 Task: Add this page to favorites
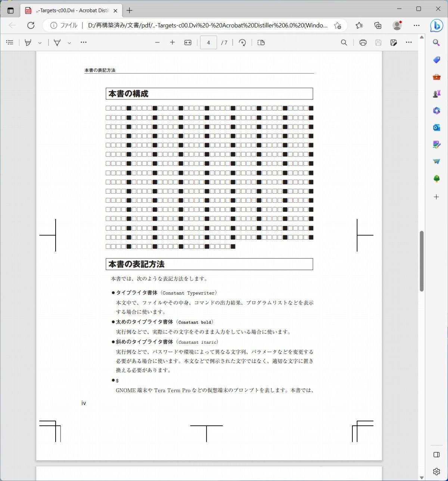337,25
